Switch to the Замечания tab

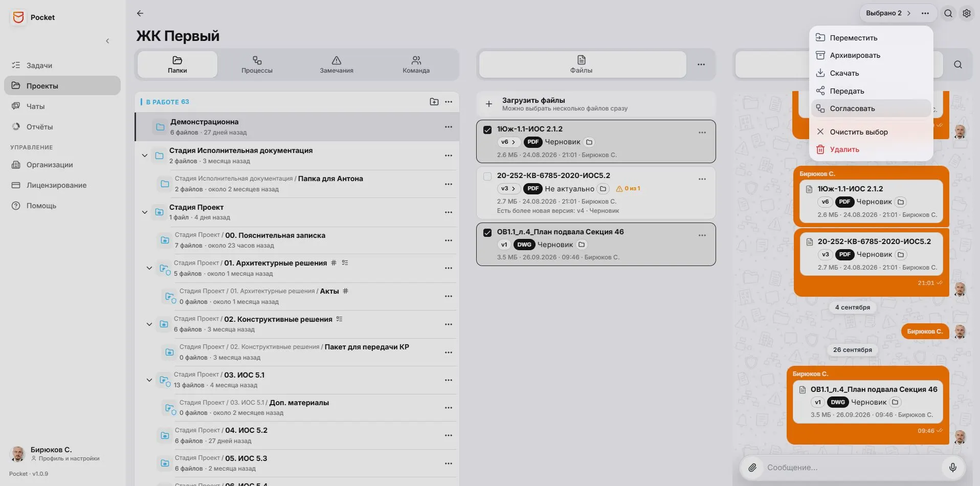337,64
